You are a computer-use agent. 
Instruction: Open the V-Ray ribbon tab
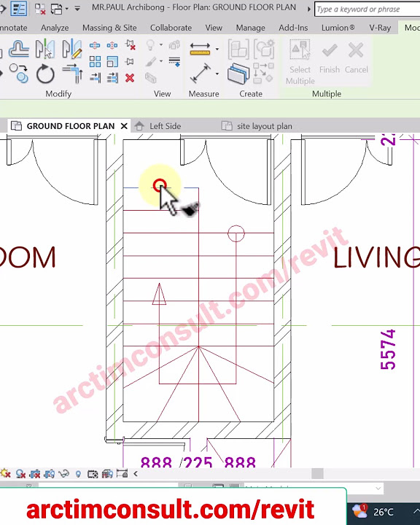[380, 28]
